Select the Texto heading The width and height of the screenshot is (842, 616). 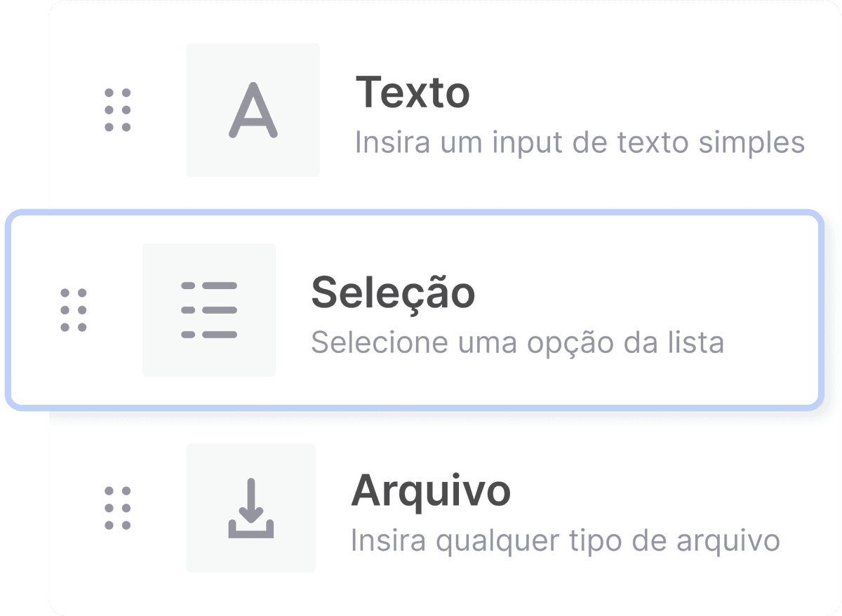(412, 93)
